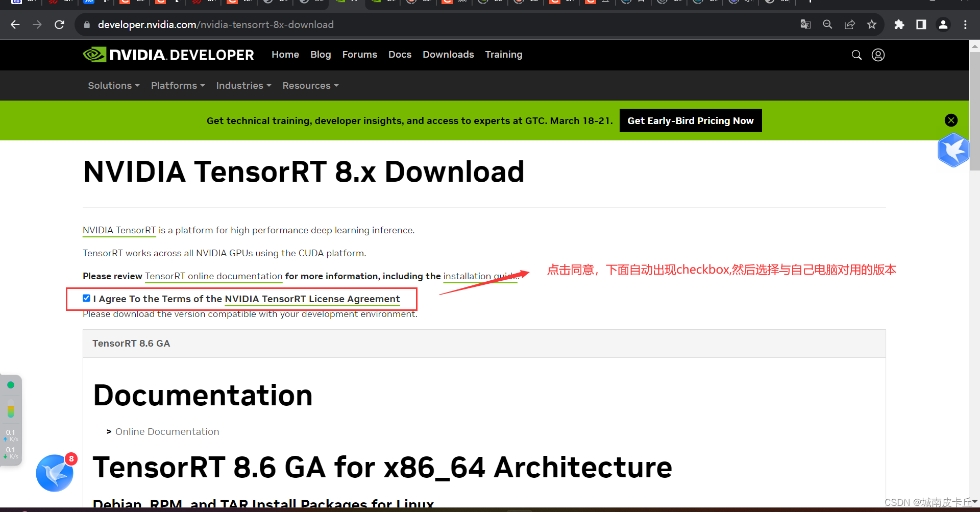Share this page via address bar icon
The height and width of the screenshot is (512, 980).
[849, 25]
